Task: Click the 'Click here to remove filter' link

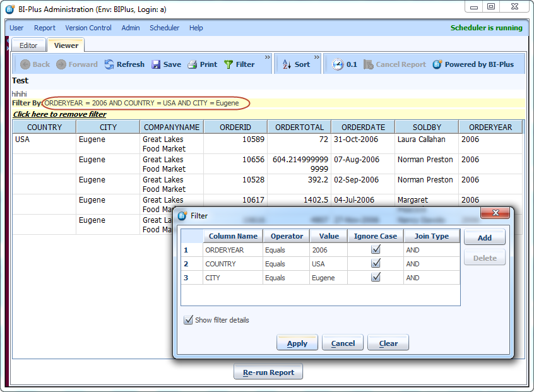Action: (x=59, y=114)
